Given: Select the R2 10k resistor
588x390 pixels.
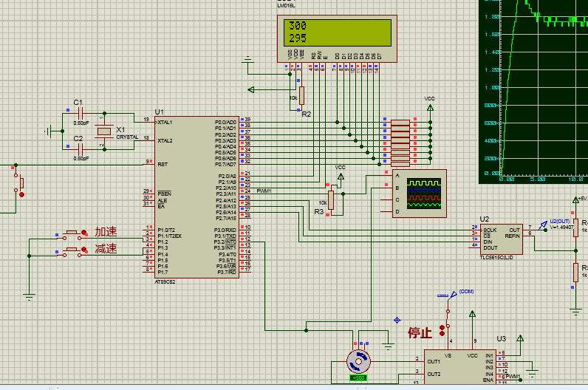Looking at the screenshot, I should pos(301,97).
